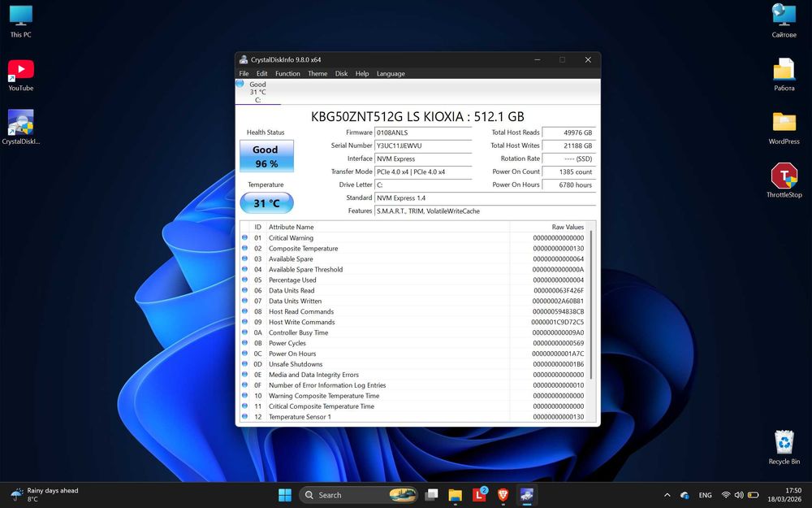Select the Controller Busy Time row
The height and width of the screenshot is (508, 812).
click(x=414, y=332)
